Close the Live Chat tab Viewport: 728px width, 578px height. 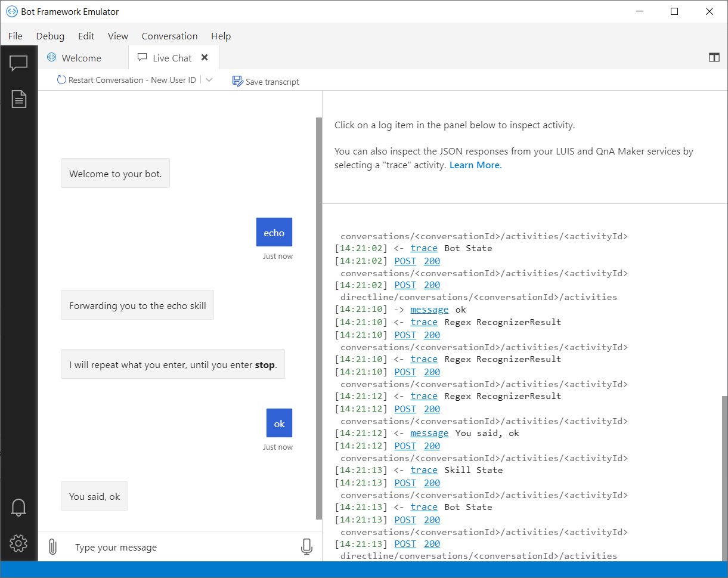[x=205, y=58]
